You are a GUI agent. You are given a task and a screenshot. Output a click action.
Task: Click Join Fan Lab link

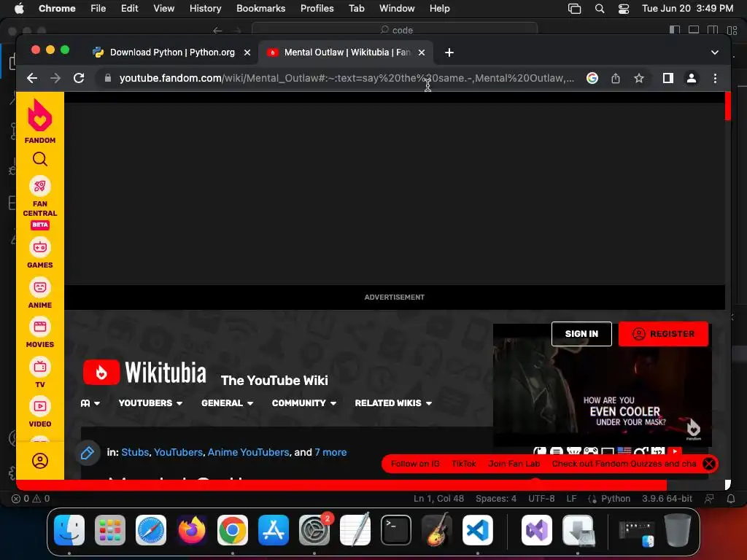pyautogui.click(x=514, y=464)
